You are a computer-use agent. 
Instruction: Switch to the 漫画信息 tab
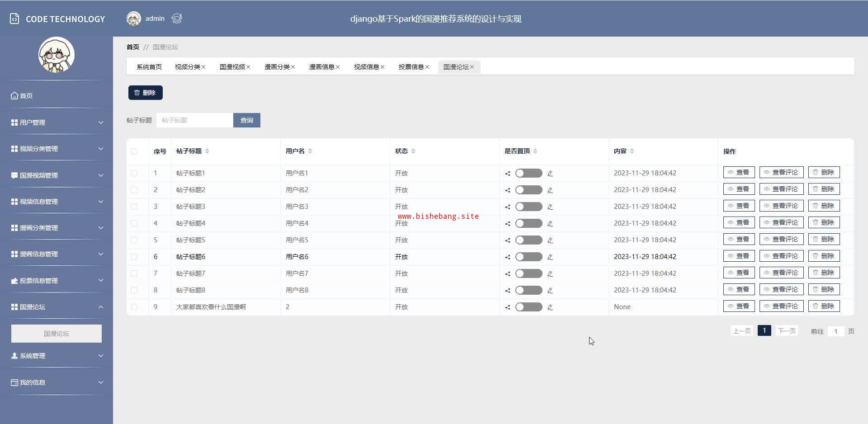(321, 67)
